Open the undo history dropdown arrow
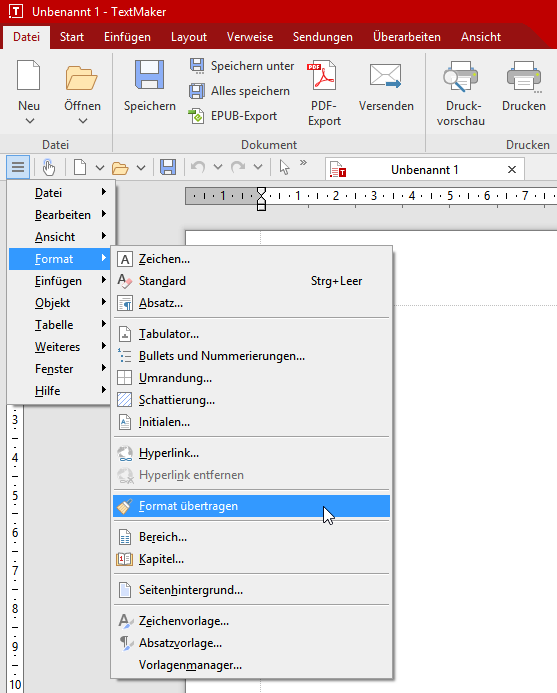Image resolution: width=557 pixels, height=693 pixels. (x=217, y=167)
